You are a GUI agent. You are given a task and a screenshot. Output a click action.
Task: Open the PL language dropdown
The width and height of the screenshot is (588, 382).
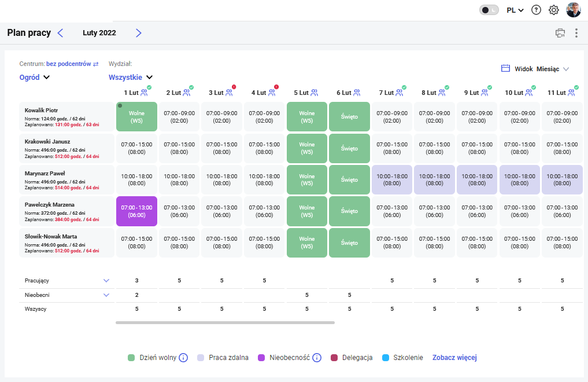coord(515,10)
